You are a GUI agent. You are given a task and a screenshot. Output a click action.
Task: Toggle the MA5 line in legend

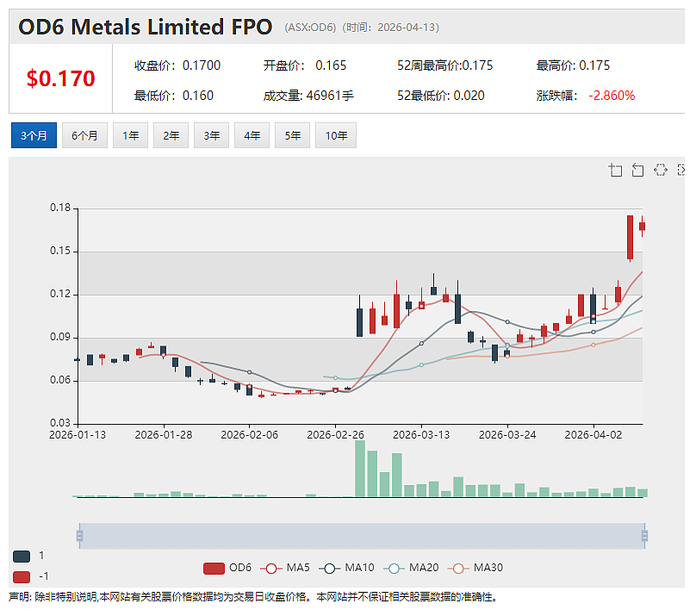click(x=285, y=568)
